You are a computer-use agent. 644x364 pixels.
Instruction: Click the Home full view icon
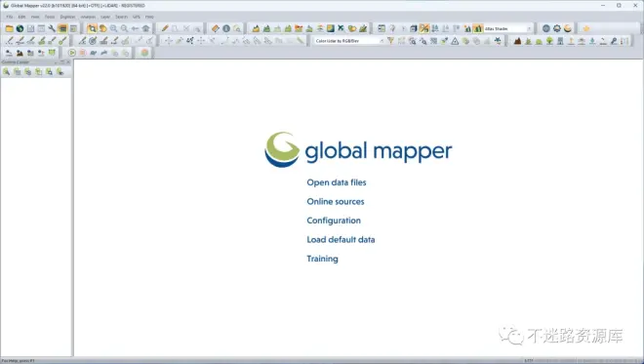(145, 28)
